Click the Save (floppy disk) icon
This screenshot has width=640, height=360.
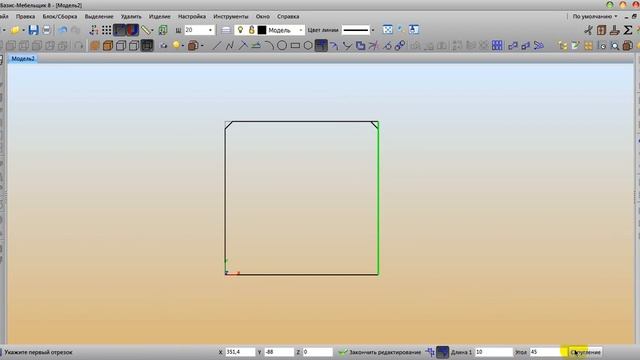click(33, 30)
